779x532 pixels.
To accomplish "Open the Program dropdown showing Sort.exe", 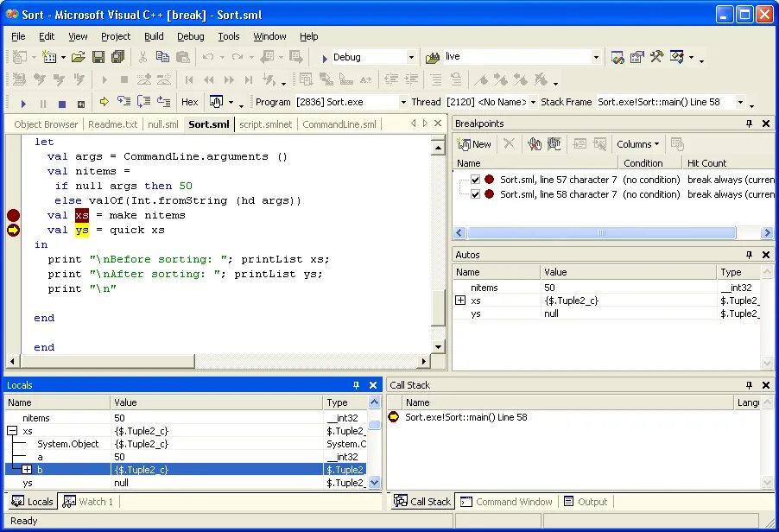I will pos(403,102).
